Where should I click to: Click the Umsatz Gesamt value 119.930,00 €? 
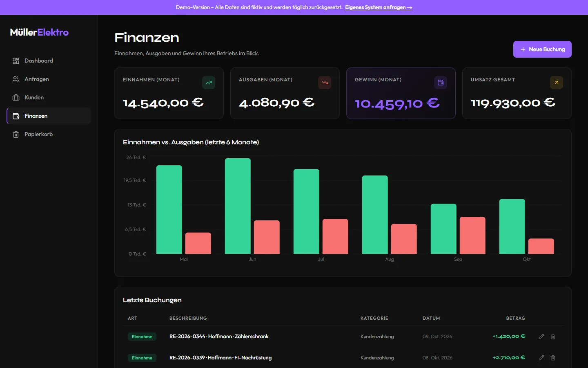tap(513, 103)
